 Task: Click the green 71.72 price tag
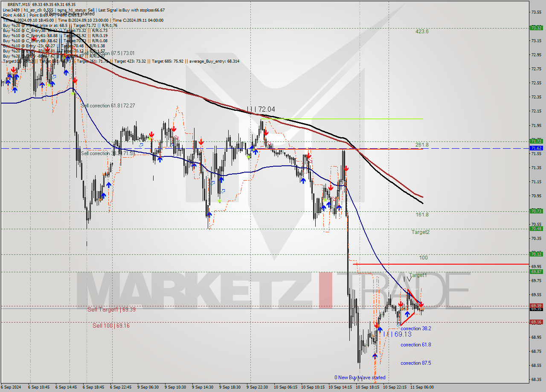(536, 141)
